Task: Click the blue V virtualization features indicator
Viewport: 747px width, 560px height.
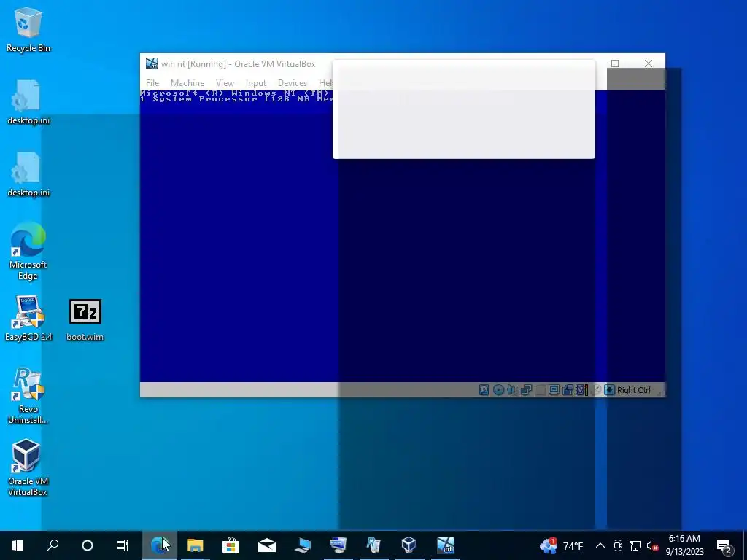Action: coord(581,390)
